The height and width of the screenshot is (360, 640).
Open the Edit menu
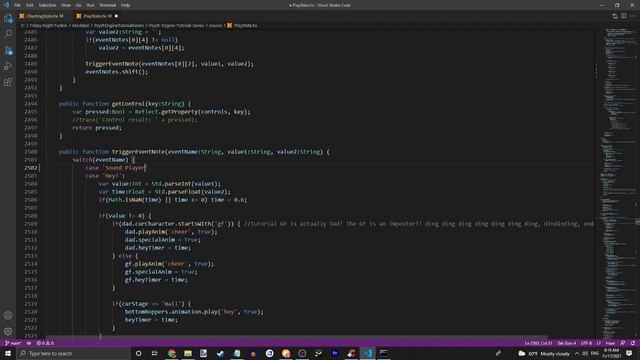click(29, 5)
